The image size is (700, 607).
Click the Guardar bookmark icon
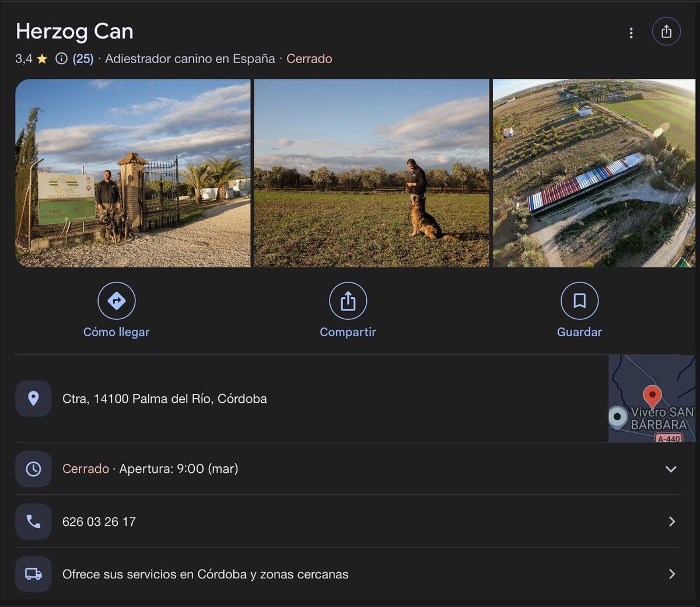point(579,301)
